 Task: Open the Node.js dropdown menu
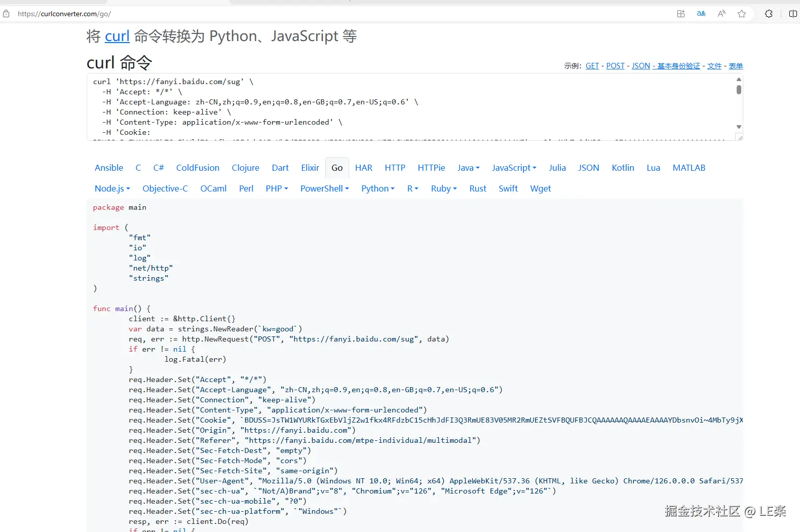(112, 188)
